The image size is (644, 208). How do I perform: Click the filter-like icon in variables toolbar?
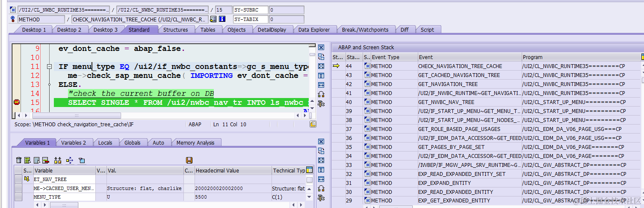point(82,160)
